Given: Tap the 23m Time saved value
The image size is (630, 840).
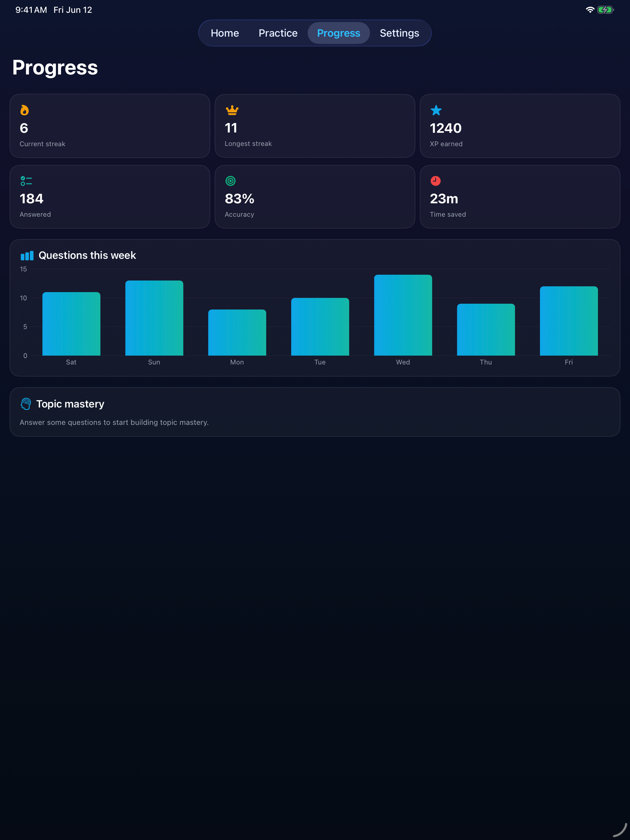Looking at the screenshot, I should [x=444, y=199].
